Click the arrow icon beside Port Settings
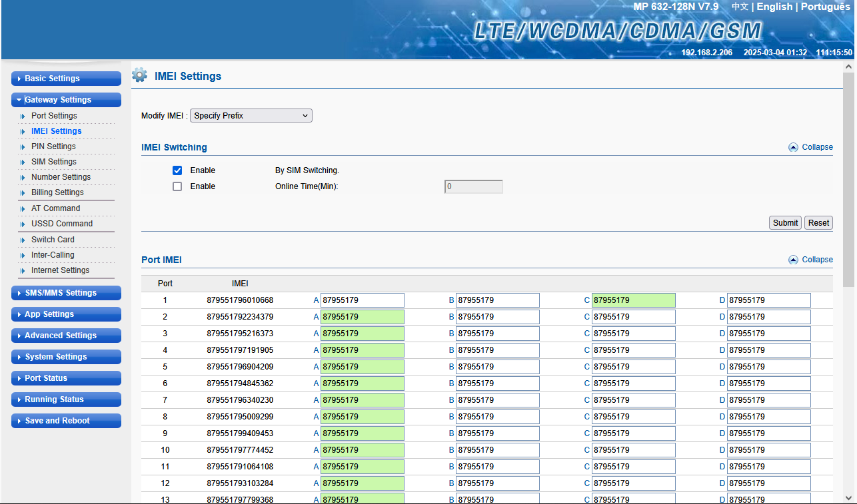The height and width of the screenshot is (504, 857). [23, 116]
